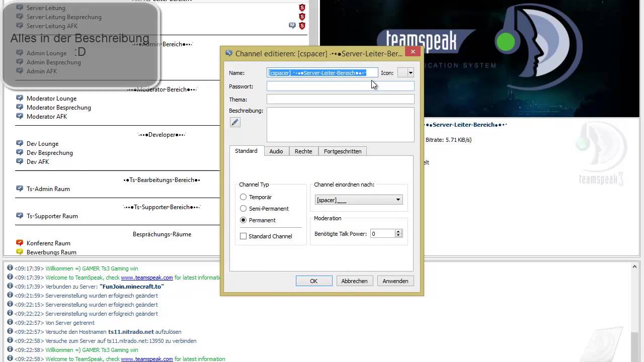The image size is (644, 362).
Task: Click red S badge on Server-Leitung Besprechung row
Action: click(x=302, y=17)
